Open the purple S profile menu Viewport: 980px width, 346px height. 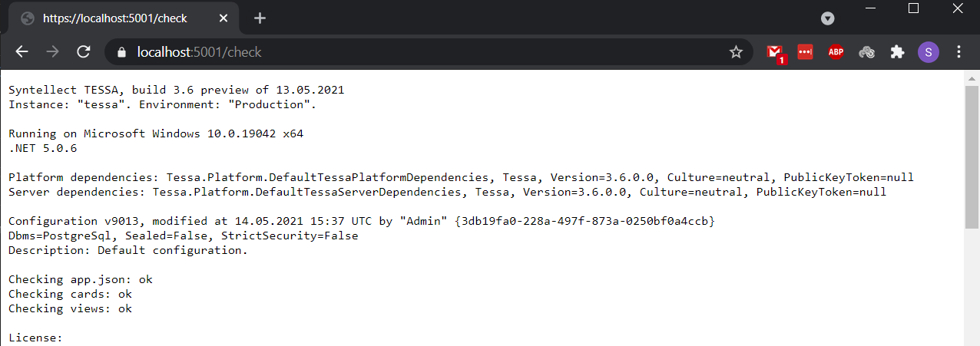(x=928, y=52)
